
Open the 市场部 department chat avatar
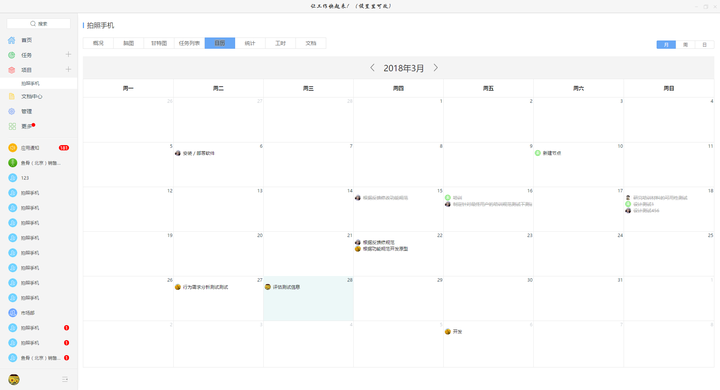(12, 313)
